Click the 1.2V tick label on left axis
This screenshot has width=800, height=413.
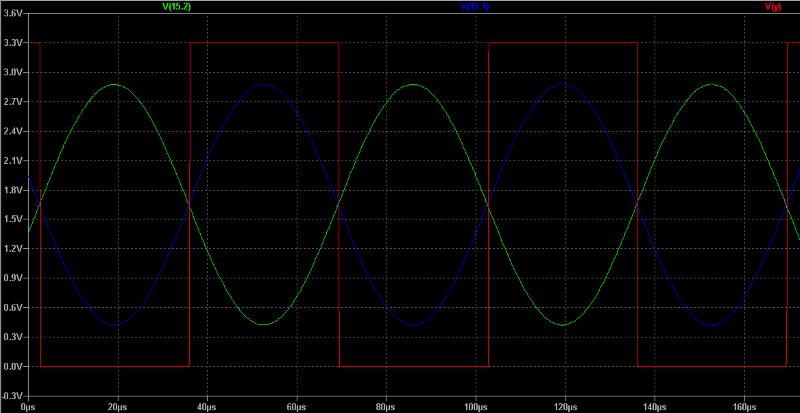click(x=13, y=249)
